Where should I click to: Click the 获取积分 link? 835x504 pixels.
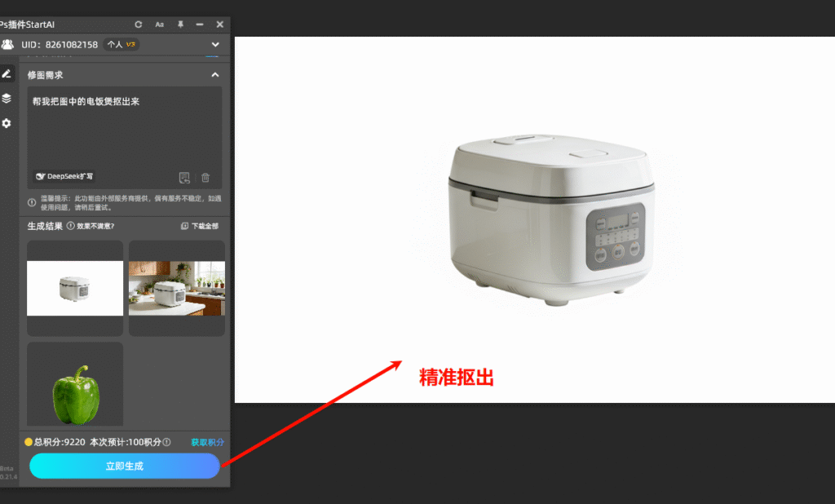207,442
